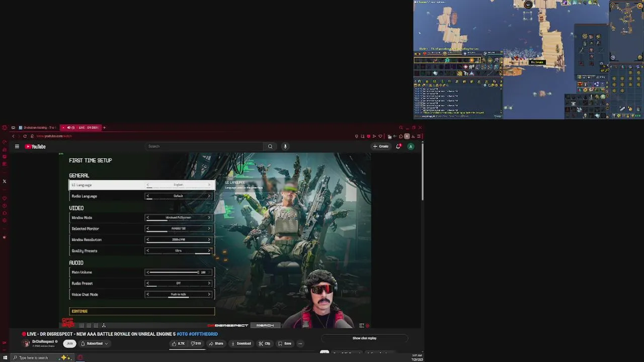Open the #OFFTHEGRID hashtag link
This screenshot has width=644, height=362.
(204, 334)
